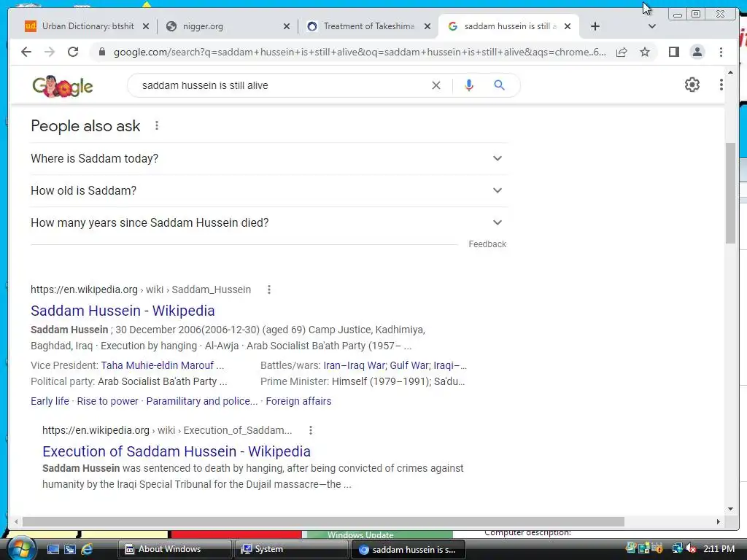
Task: Click the Google doodle logo
Action: click(63, 86)
